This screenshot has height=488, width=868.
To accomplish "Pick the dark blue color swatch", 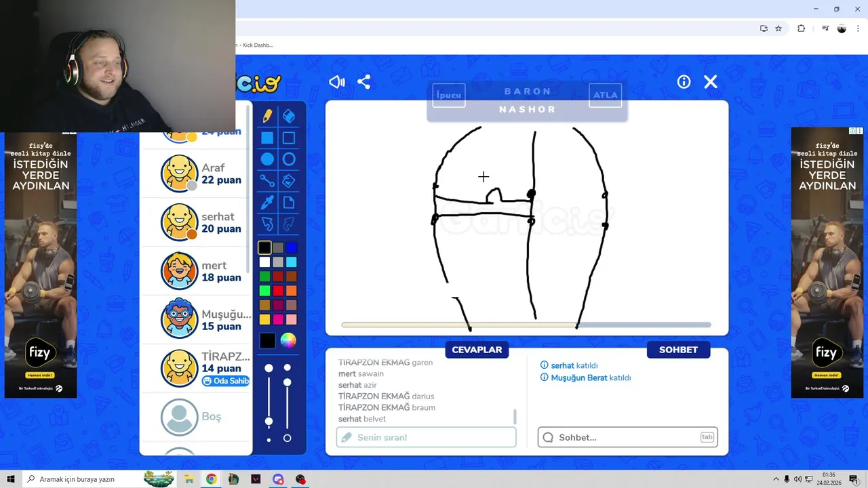I will [291, 248].
